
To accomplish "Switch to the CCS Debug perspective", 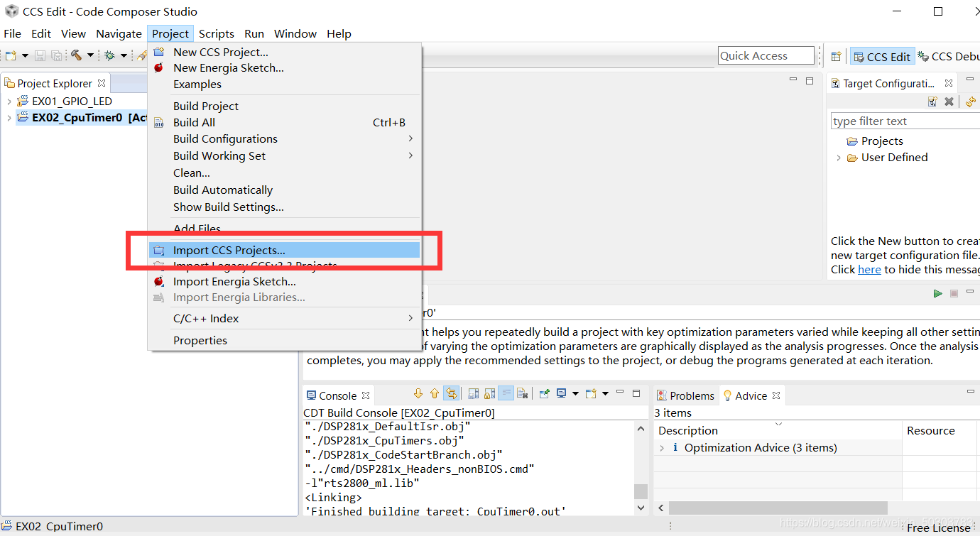I will tap(949, 57).
